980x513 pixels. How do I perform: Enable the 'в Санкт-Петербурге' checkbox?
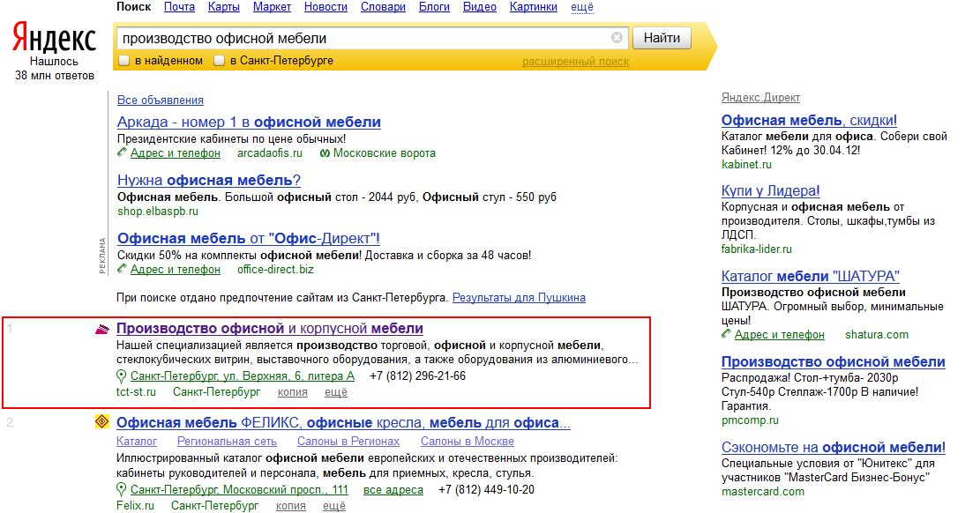pyautogui.click(x=219, y=61)
